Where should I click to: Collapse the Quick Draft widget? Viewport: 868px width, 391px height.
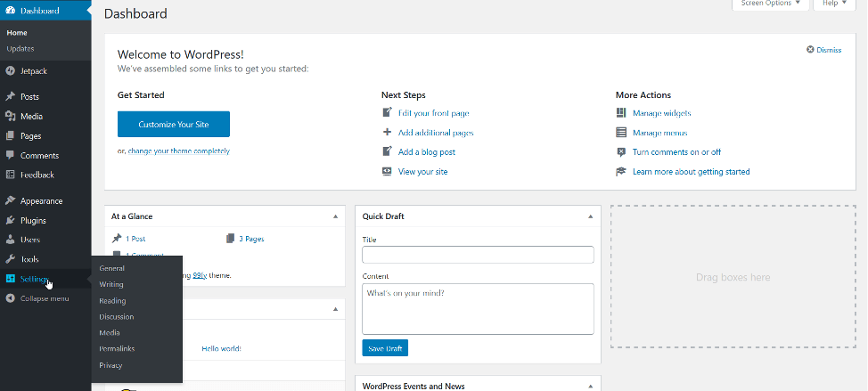[x=590, y=216]
